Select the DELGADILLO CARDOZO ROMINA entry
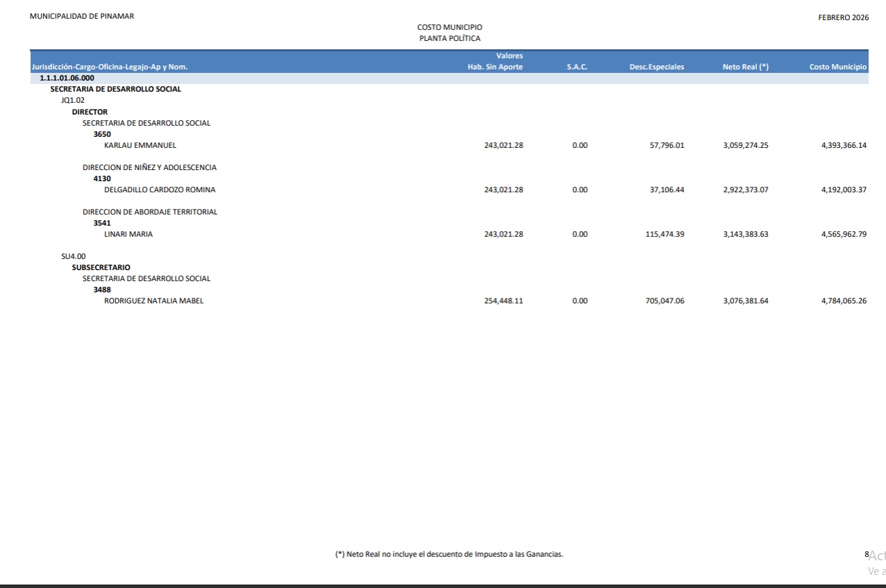The width and height of the screenshot is (886, 588). click(x=159, y=190)
